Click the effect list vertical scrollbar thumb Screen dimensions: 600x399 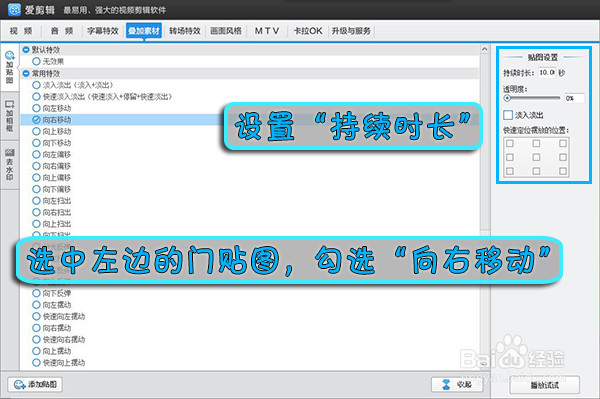tap(484, 142)
